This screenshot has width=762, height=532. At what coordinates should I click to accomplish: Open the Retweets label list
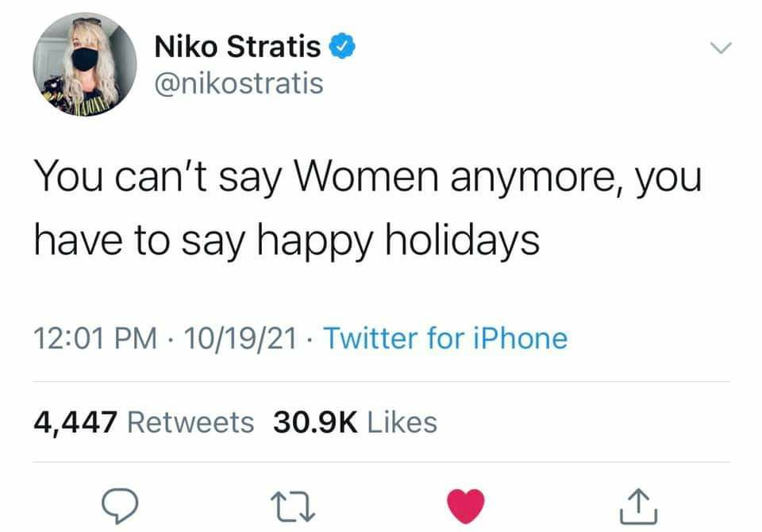190,422
